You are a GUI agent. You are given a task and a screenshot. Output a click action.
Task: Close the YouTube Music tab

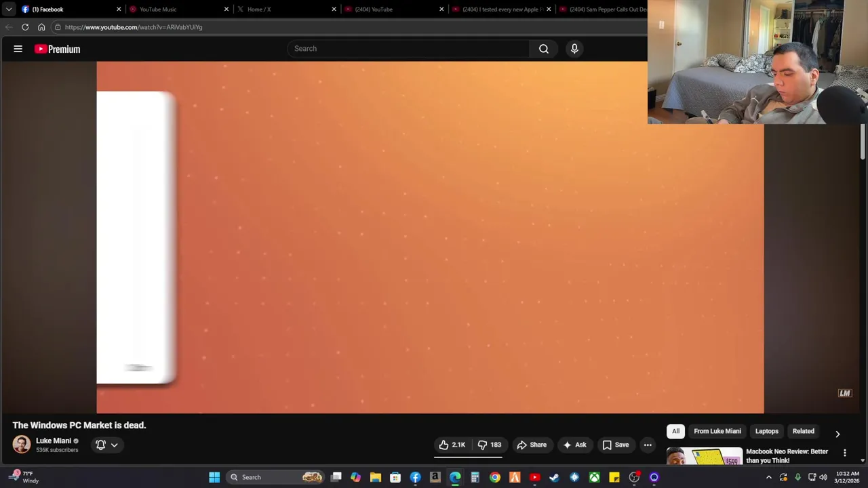click(x=226, y=9)
